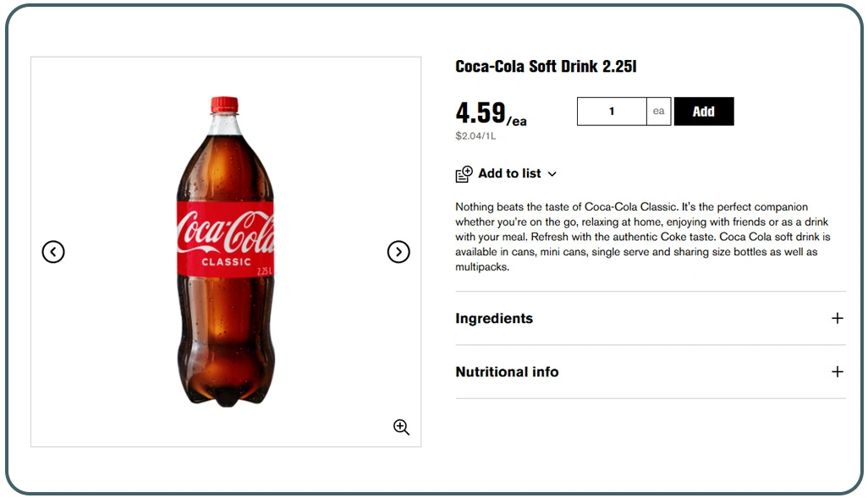
Task: Click the Add button to add item to cart
Action: (x=704, y=111)
